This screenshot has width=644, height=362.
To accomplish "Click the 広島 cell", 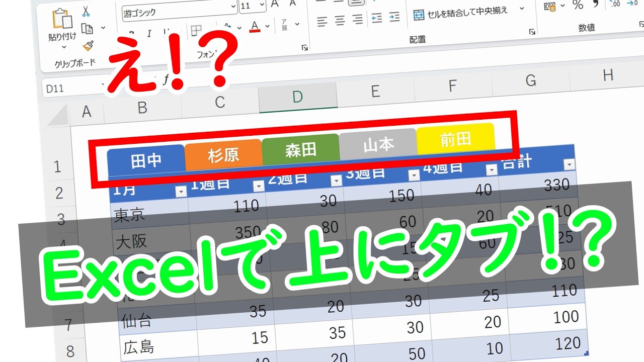I will [x=159, y=346].
